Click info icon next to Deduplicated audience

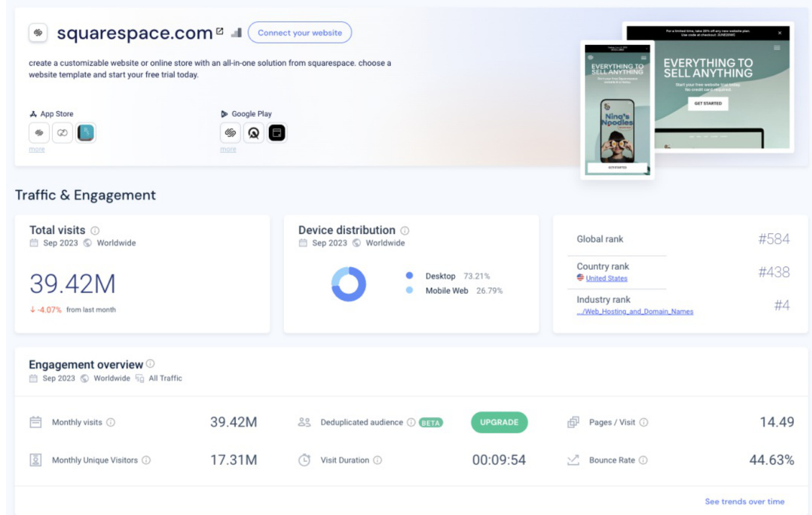pos(411,423)
